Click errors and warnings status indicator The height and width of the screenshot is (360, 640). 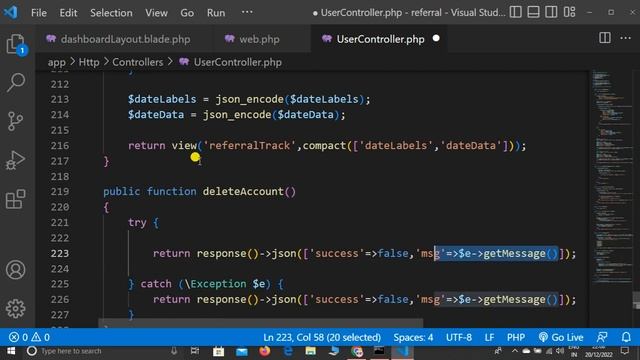point(29,337)
